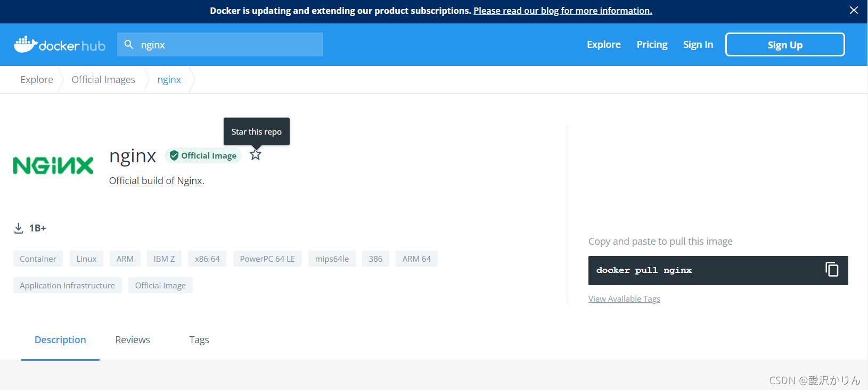Open View Available Tags link

pos(624,299)
